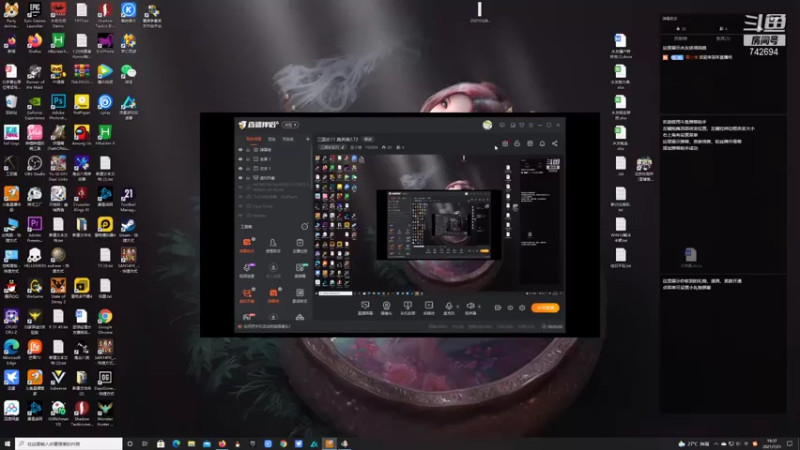Toggle visibility of the 全屏 1 source

tap(240, 159)
